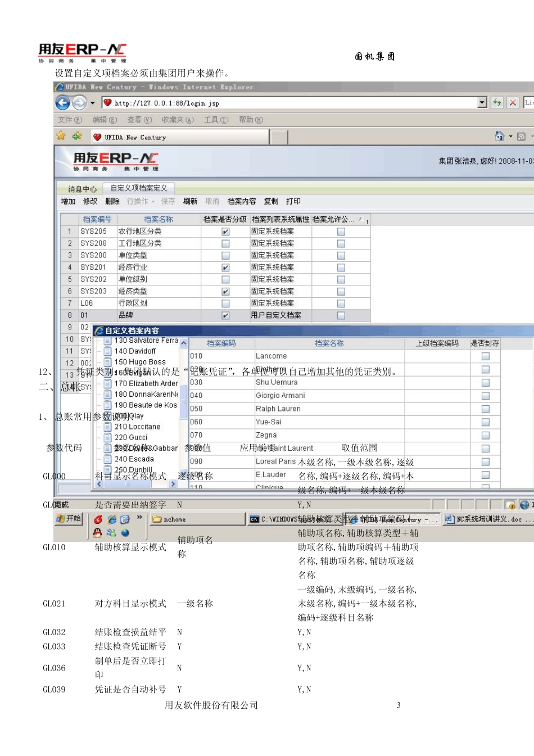Toggle 档案是否分级 checkbox for SYS201 经济行业
Screen dimensions: 534x756
coord(225,268)
